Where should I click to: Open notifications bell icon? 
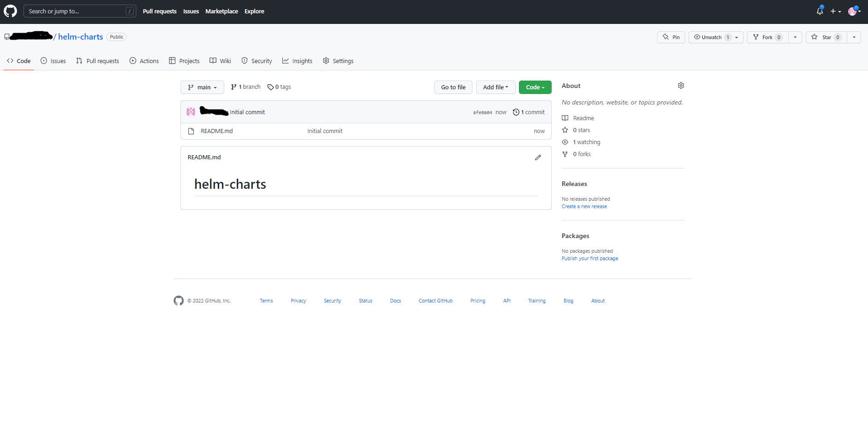(x=820, y=11)
